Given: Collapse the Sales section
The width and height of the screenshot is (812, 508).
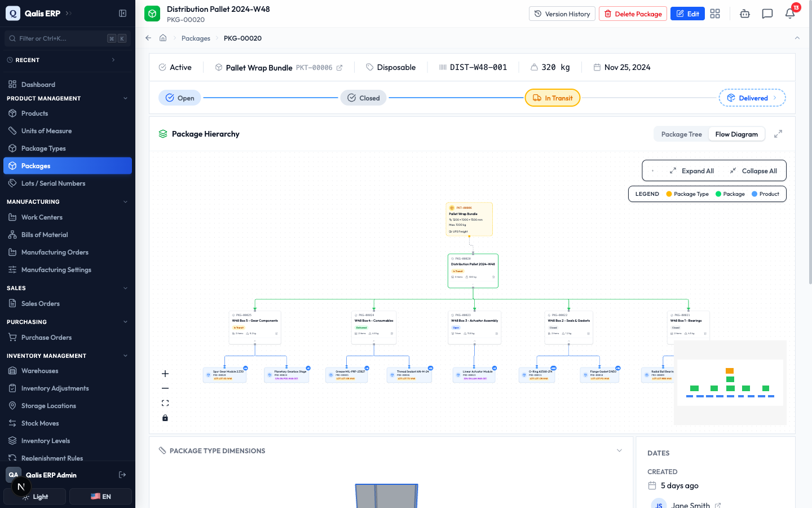Looking at the screenshot, I should [x=125, y=288].
